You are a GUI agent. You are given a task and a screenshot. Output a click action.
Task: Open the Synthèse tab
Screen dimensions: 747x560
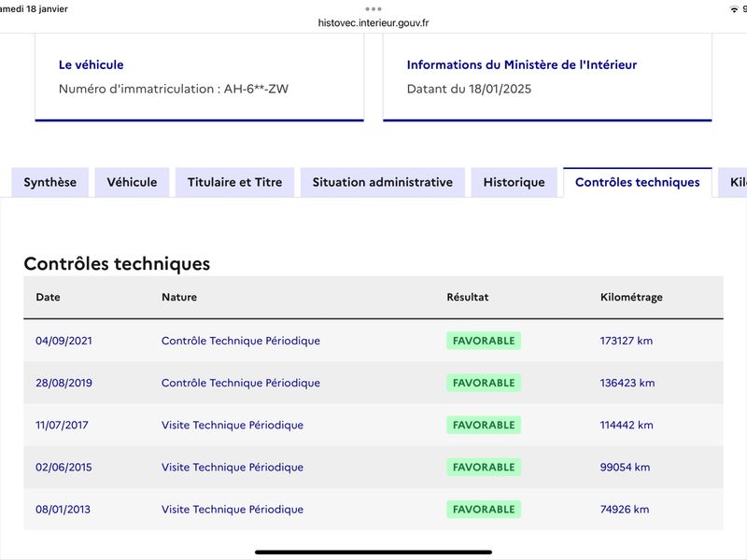pos(50,182)
